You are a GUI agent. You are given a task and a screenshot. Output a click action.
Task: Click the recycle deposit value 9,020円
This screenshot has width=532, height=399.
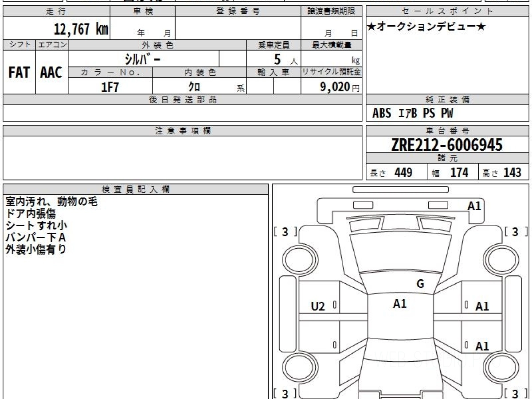340,87
